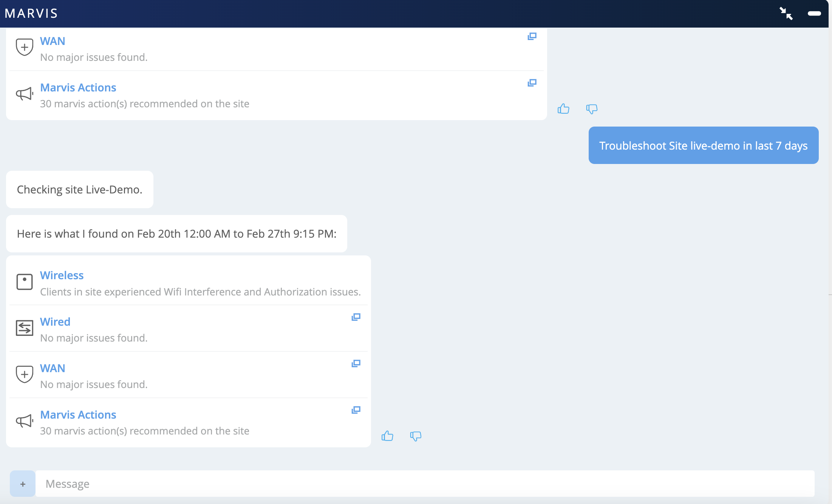This screenshot has width=832, height=504.
Task: Open top WAN pop-out icon
Action: click(x=532, y=36)
